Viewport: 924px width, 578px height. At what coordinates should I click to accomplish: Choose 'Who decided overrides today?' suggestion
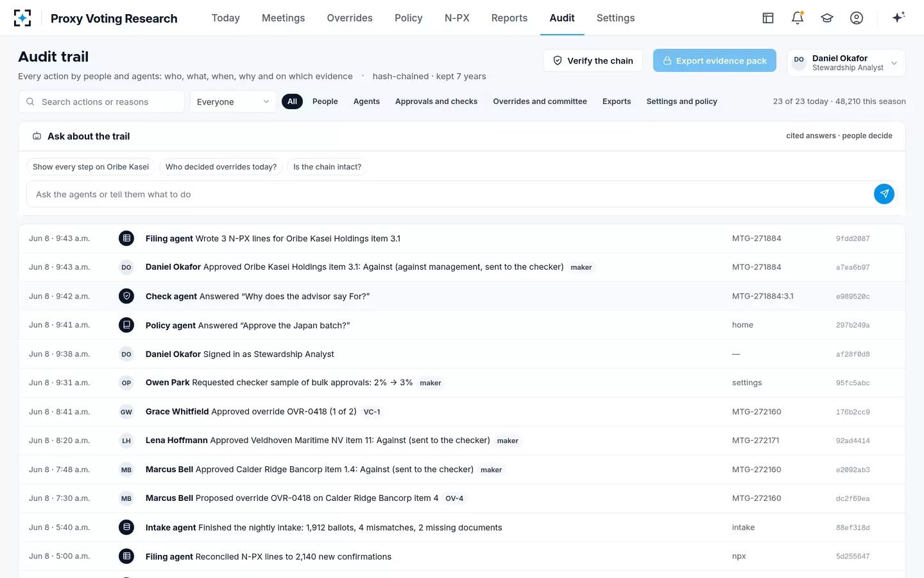tap(221, 167)
